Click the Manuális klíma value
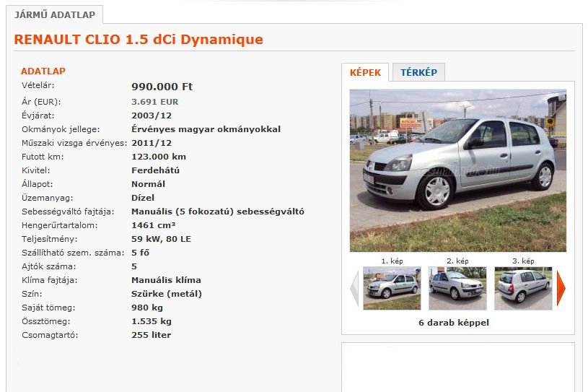 coord(166,280)
